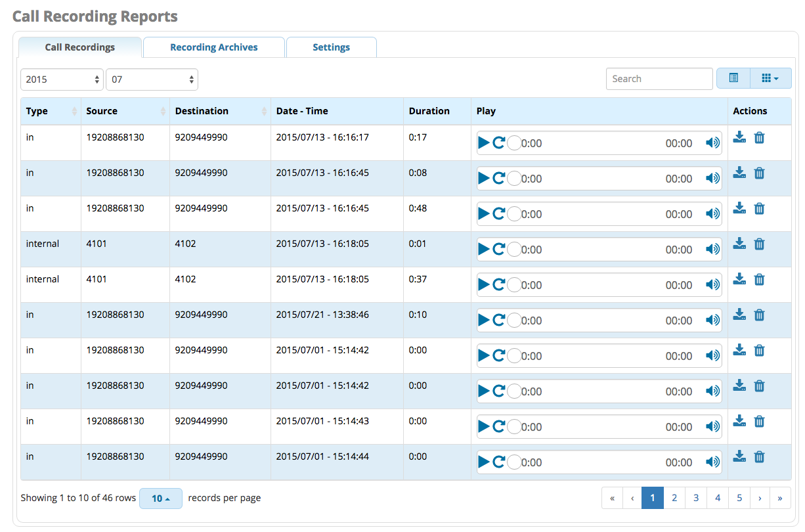The height and width of the screenshot is (532, 805).
Task: Download the 0:48 duration recording
Action: point(739,208)
